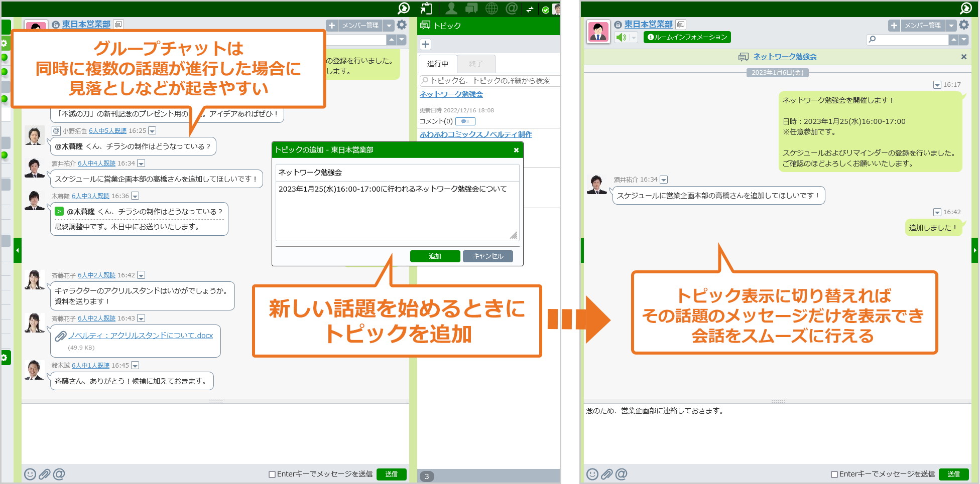This screenshot has width=980, height=484.
Task: Open mentions with the @ icon in top bar
Action: (512, 8)
